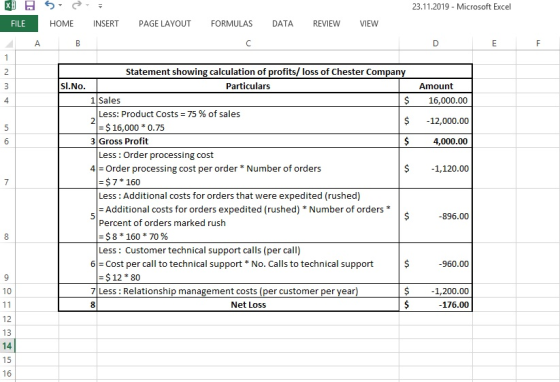560x382 pixels.
Task: Save the workbook with the floppy icon
Action: [x=30, y=5]
